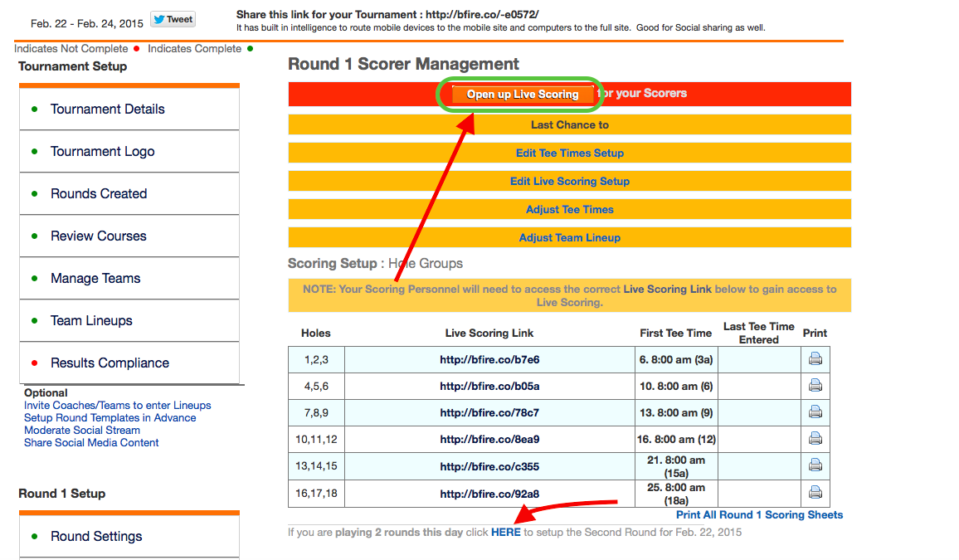Select Adjust Tee Times
The image size is (959, 560).
tap(569, 209)
